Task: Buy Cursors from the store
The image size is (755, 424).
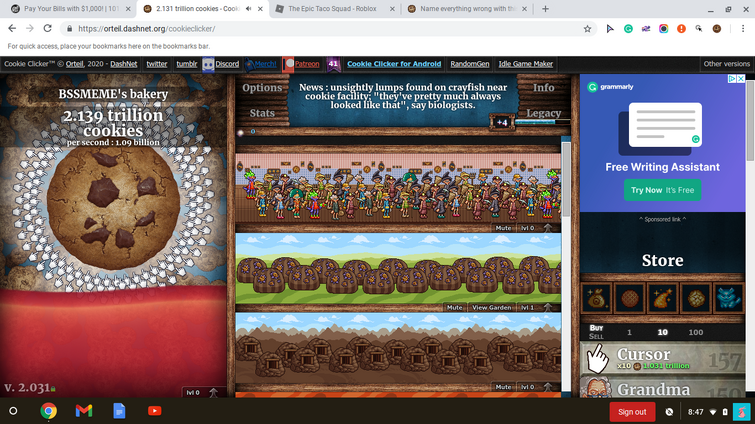Action: pyautogui.click(x=663, y=359)
